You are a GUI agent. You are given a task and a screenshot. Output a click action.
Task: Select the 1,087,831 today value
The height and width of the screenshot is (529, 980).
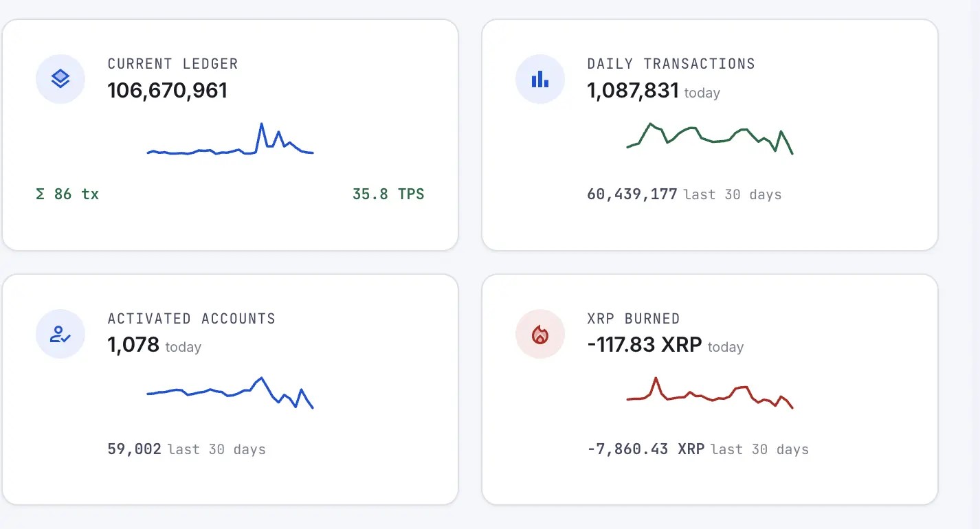click(654, 91)
